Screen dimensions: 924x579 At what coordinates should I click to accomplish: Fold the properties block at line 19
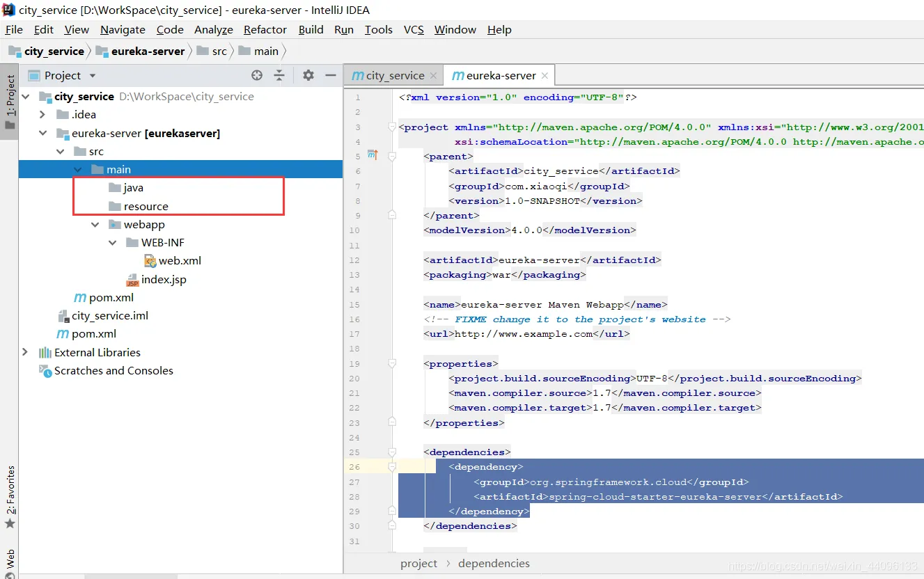[x=392, y=364]
